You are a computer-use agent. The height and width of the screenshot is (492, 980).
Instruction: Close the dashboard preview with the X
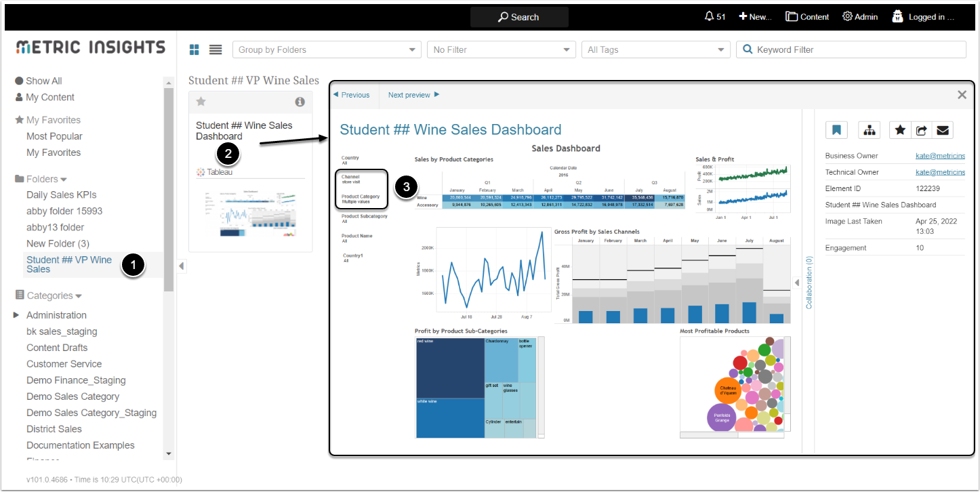(x=962, y=95)
